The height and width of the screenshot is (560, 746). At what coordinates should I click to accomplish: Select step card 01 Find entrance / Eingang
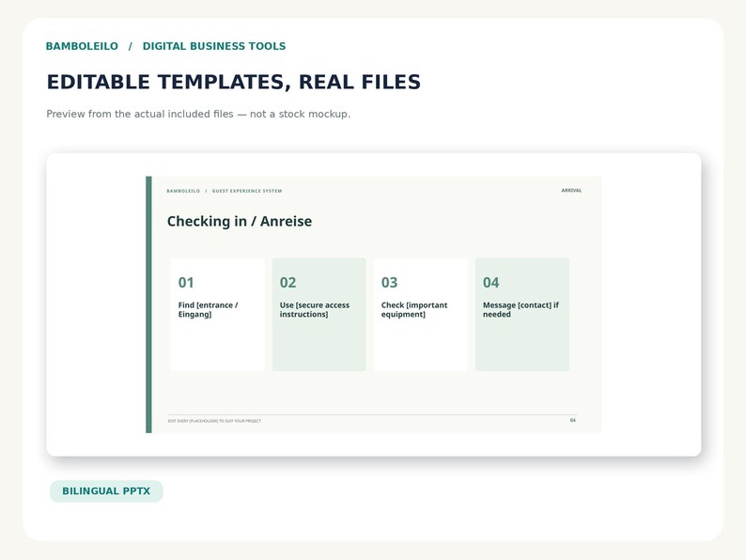click(217, 315)
